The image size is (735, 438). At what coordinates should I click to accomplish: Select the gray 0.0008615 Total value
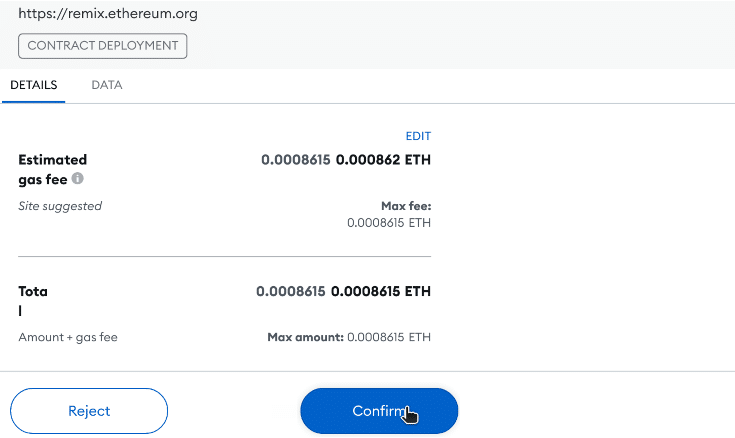point(291,292)
